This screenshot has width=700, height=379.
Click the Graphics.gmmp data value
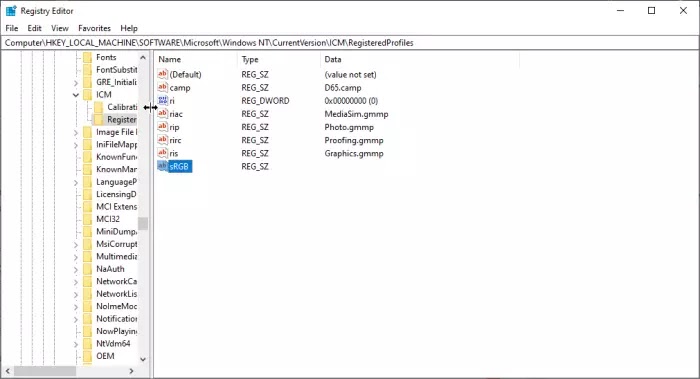[354, 154]
